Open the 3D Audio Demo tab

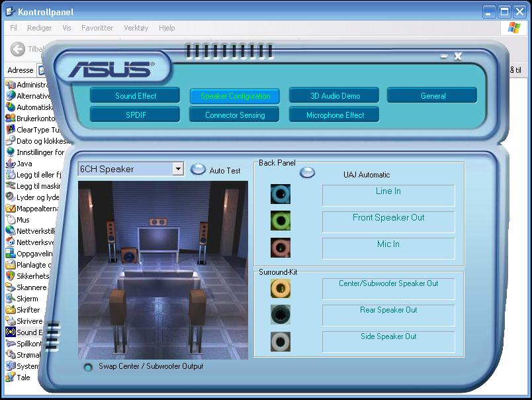334,96
